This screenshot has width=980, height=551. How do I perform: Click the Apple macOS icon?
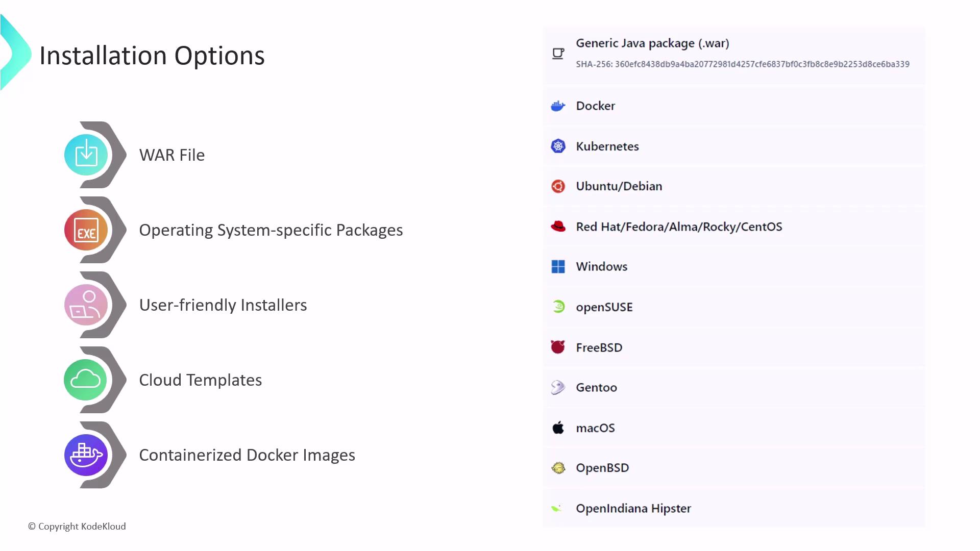click(x=558, y=428)
